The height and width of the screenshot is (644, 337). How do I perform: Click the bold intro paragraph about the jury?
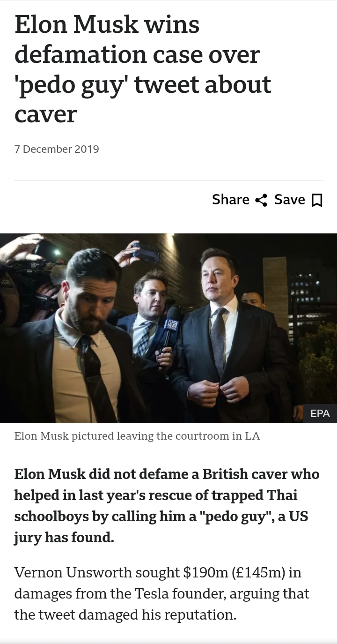click(167, 506)
